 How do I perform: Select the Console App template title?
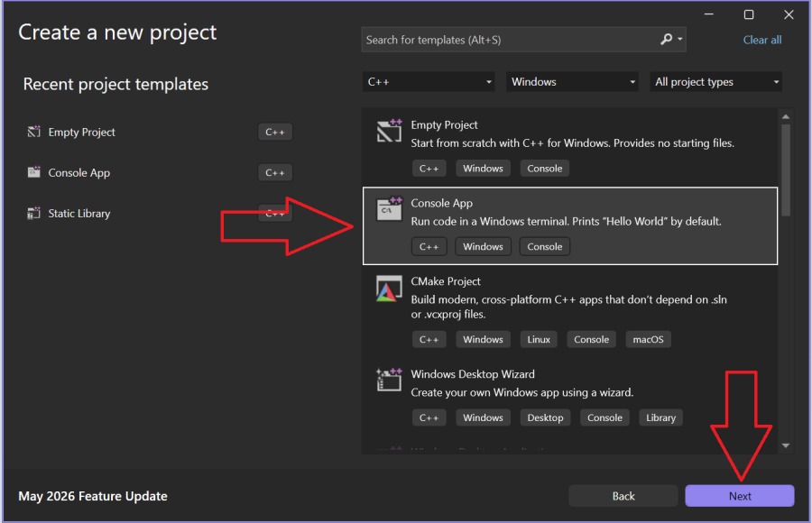click(441, 203)
